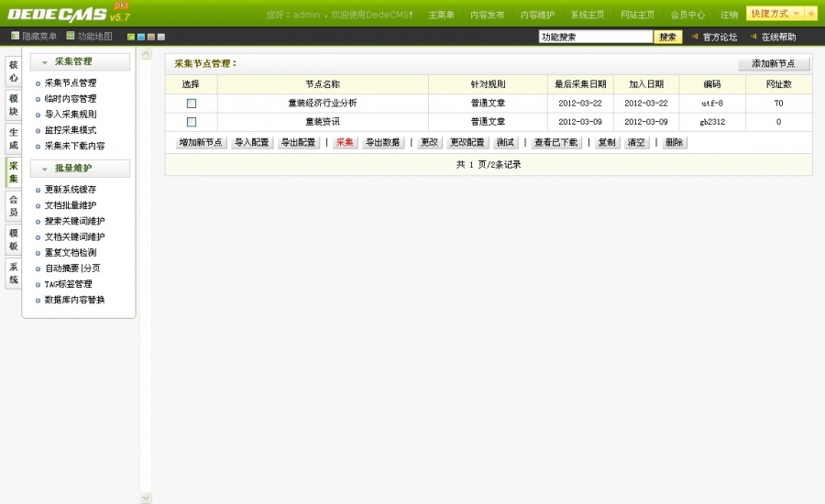Go to 网站主页 in top navigation
Viewport: 825px width, 504px height.
(637, 15)
